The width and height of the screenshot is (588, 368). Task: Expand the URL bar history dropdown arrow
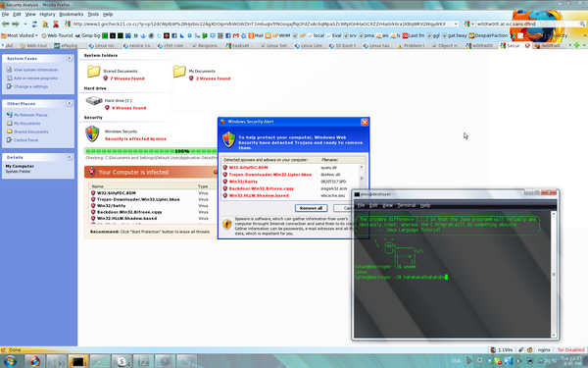pyautogui.click(x=456, y=24)
